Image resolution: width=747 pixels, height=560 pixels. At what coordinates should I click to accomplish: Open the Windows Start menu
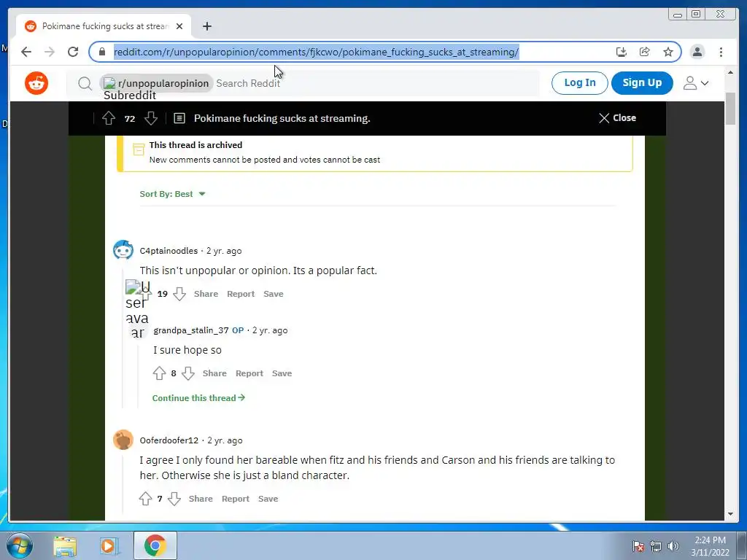tap(20, 545)
